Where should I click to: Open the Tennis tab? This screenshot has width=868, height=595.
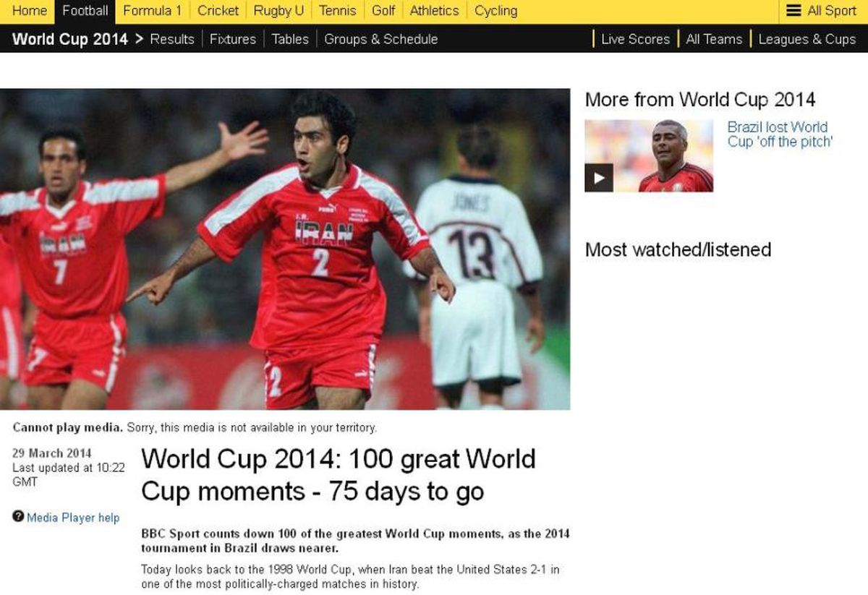coord(338,11)
